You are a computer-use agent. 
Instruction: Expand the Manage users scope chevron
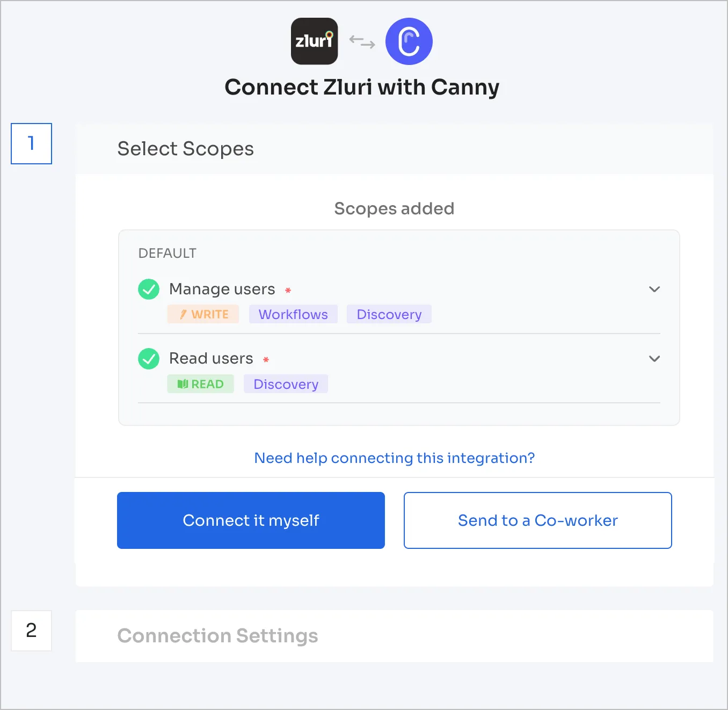coord(654,289)
